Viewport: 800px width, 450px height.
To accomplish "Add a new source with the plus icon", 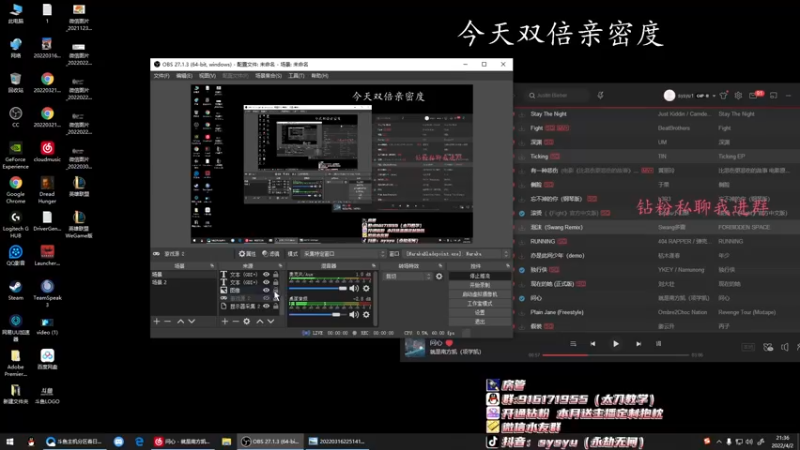I will tap(224, 321).
